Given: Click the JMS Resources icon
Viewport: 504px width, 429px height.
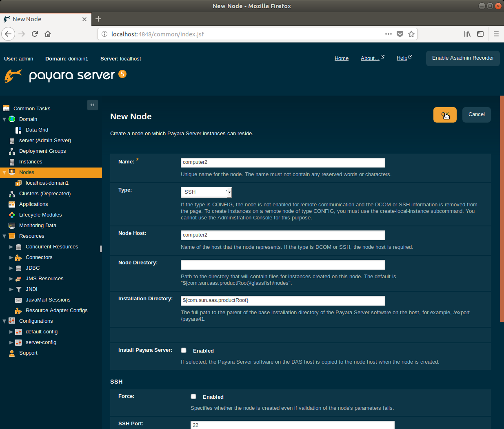Looking at the screenshot, I should [18, 279].
